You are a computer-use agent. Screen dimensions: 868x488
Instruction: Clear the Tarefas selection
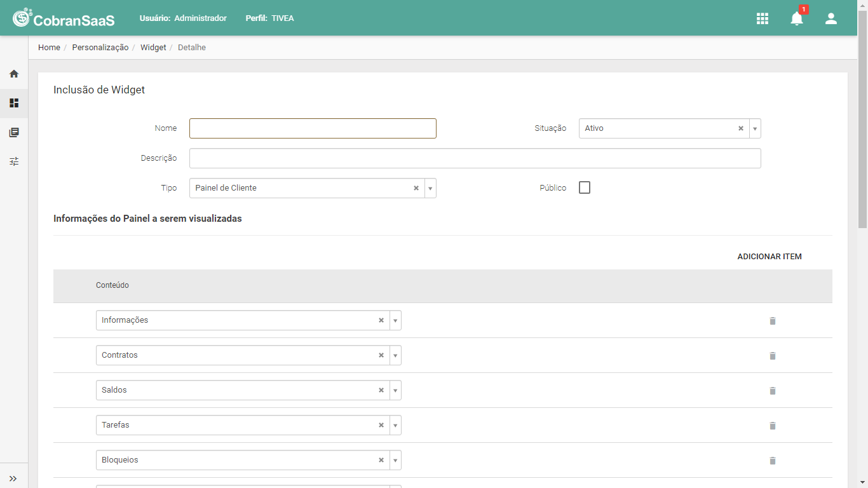(x=381, y=425)
